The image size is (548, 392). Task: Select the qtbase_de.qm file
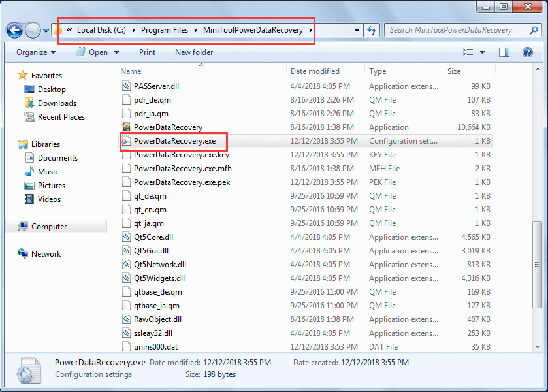pos(158,291)
